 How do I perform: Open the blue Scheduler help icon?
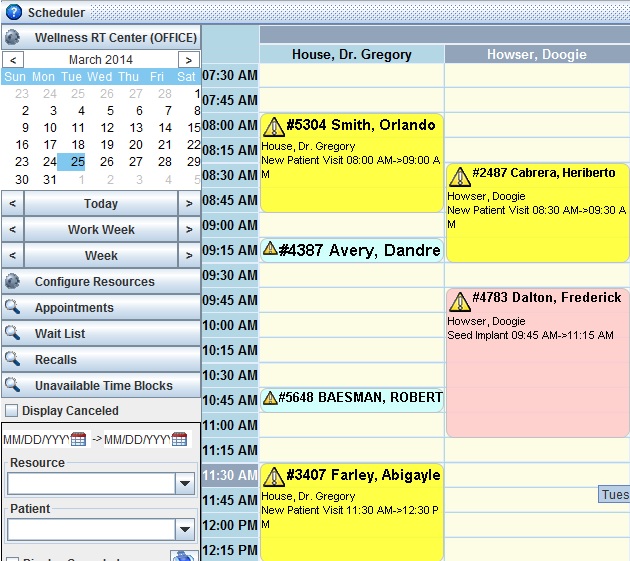click(x=14, y=12)
